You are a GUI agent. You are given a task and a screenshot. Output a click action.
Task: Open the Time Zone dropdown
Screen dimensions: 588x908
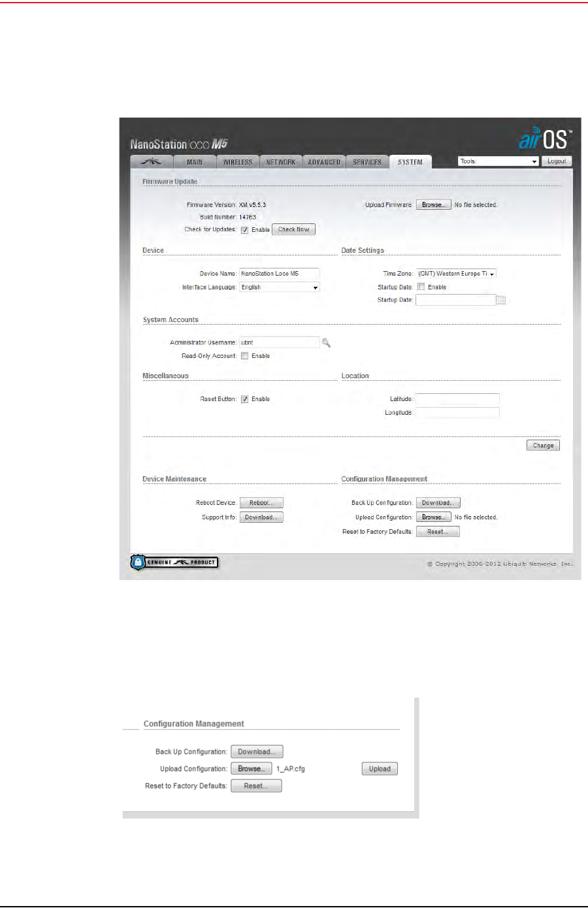point(456,274)
